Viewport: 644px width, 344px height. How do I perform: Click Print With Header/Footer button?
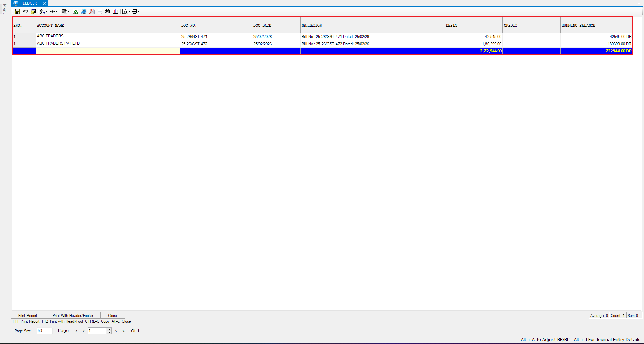pos(73,316)
